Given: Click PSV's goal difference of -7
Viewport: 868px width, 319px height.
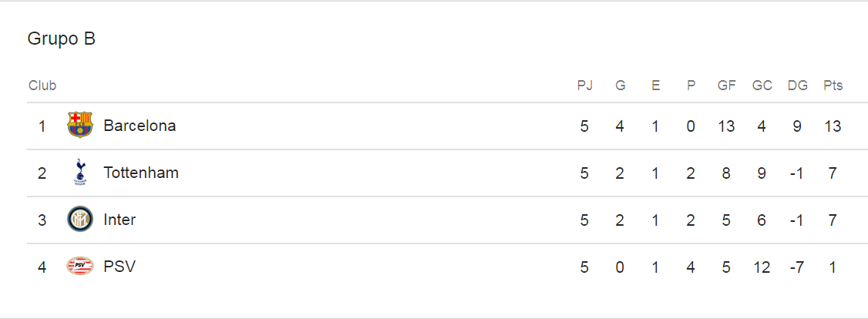Looking at the screenshot, I should pyautogui.click(x=797, y=267).
